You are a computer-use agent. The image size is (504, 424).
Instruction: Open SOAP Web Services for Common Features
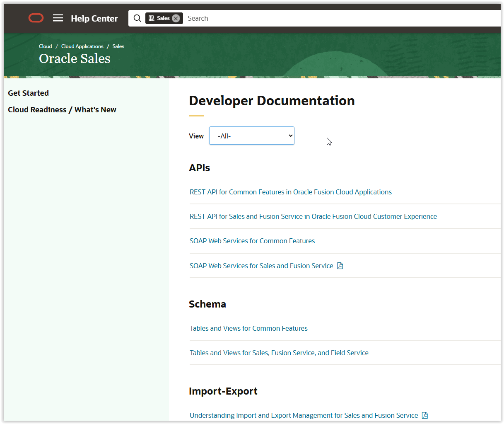pyautogui.click(x=252, y=241)
